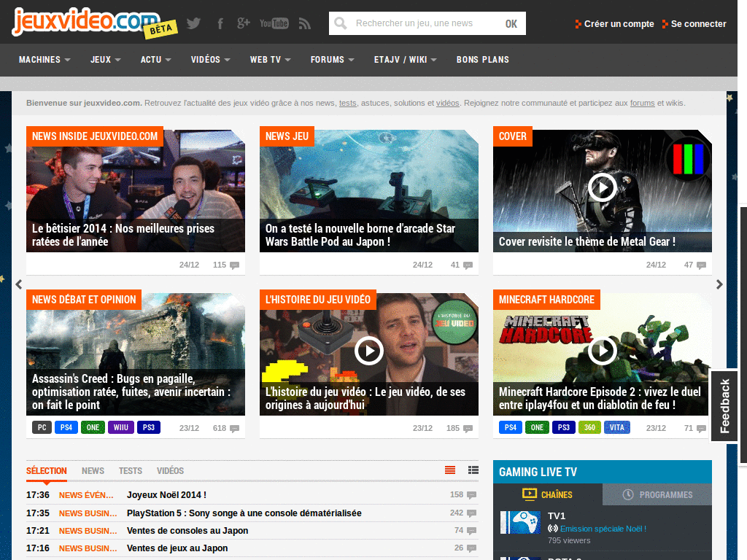Open the RSS feed icon
Viewport: 747px width, 560px height.
305,23
